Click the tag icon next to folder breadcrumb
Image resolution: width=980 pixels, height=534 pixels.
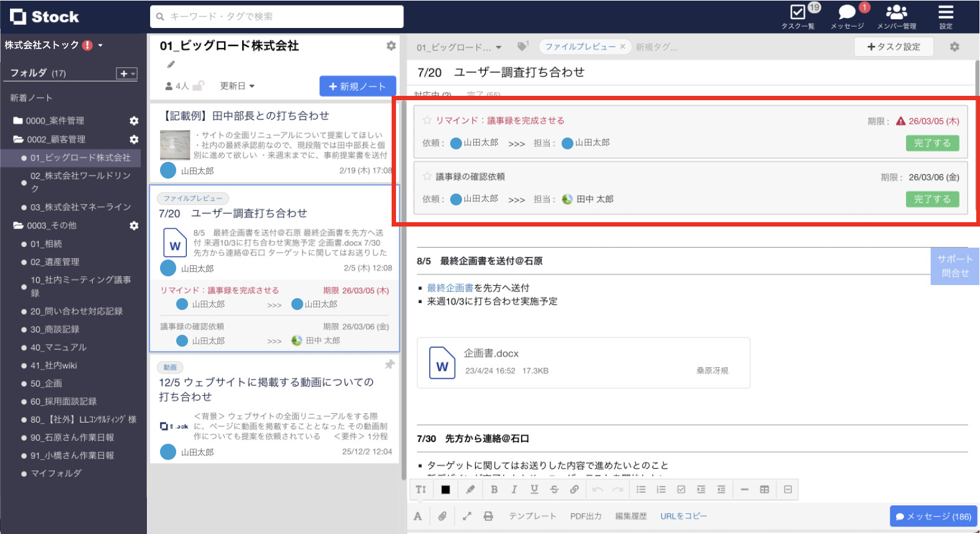pyautogui.click(x=522, y=46)
